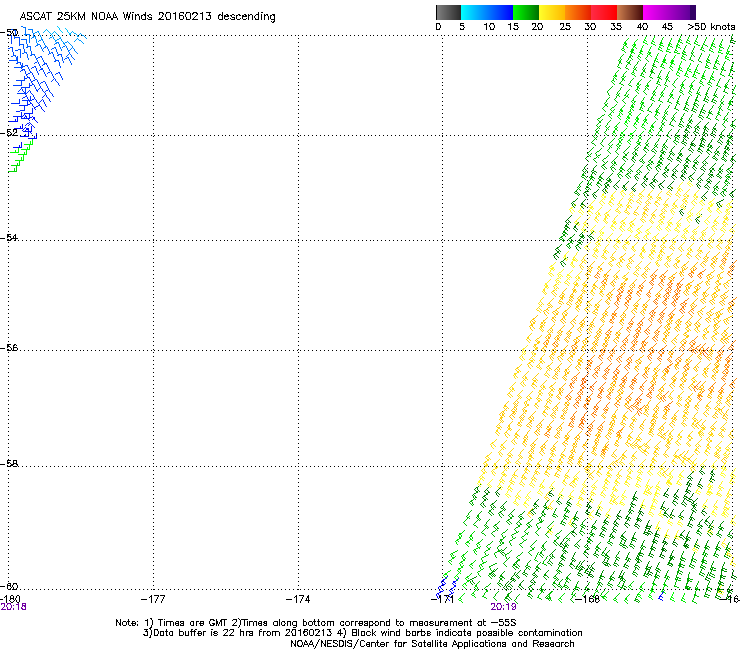Click the NOAA/NESDIS credit line
The width and height of the screenshot is (740, 650).
pos(432,644)
